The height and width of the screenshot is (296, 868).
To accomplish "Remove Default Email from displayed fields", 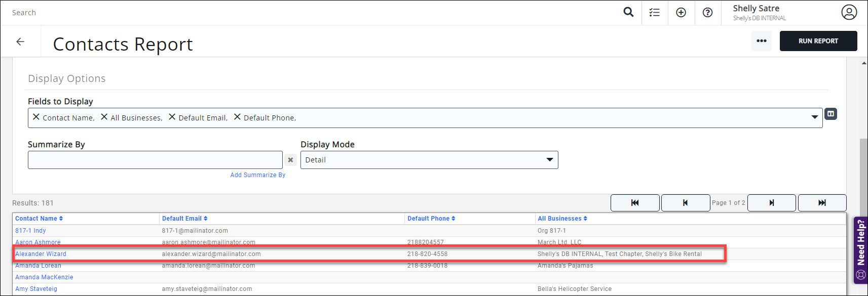I will 172,117.
